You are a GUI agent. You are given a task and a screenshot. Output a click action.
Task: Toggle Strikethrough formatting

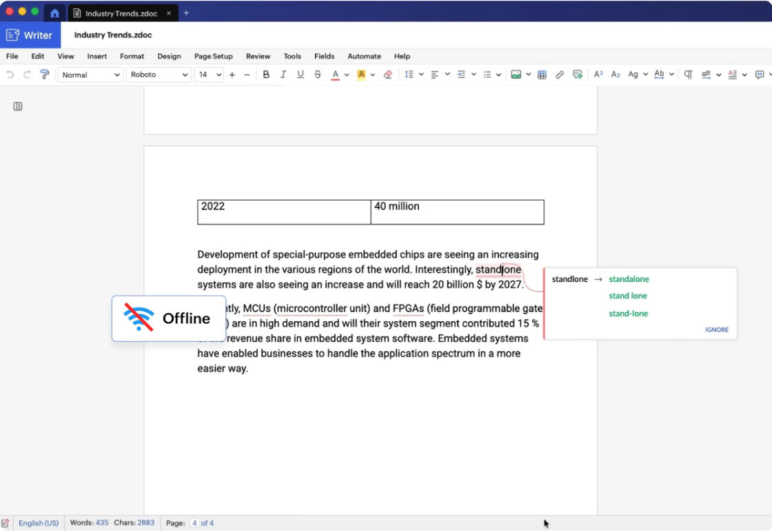[x=318, y=75]
